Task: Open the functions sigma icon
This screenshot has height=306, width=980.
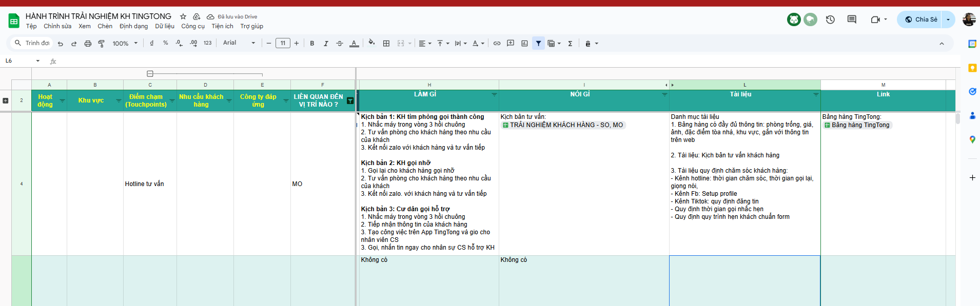Action: pos(570,44)
